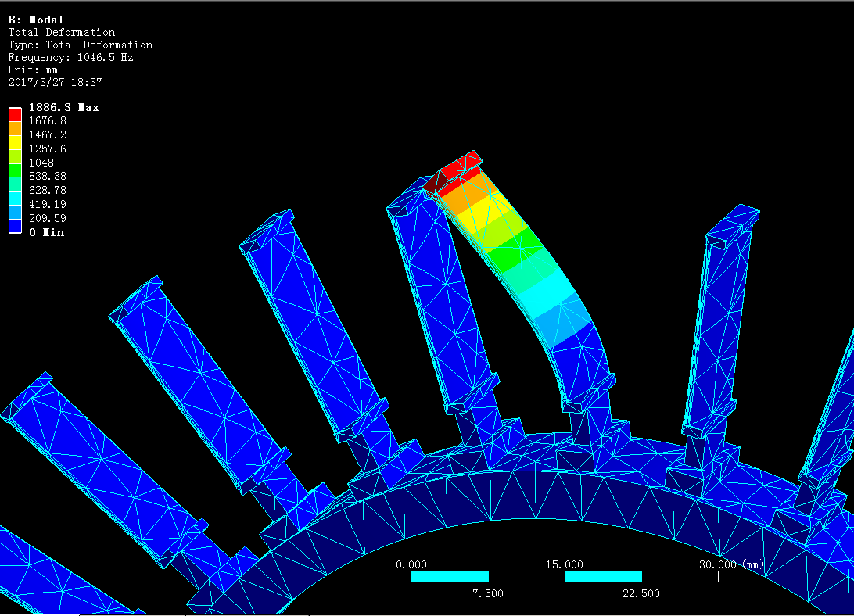Click the Unit: mm label

point(33,70)
